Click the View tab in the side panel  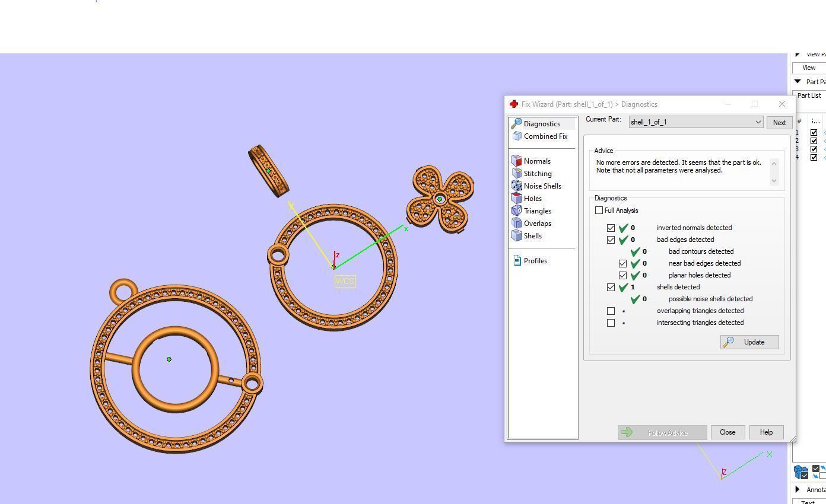(x=809, y=68)
